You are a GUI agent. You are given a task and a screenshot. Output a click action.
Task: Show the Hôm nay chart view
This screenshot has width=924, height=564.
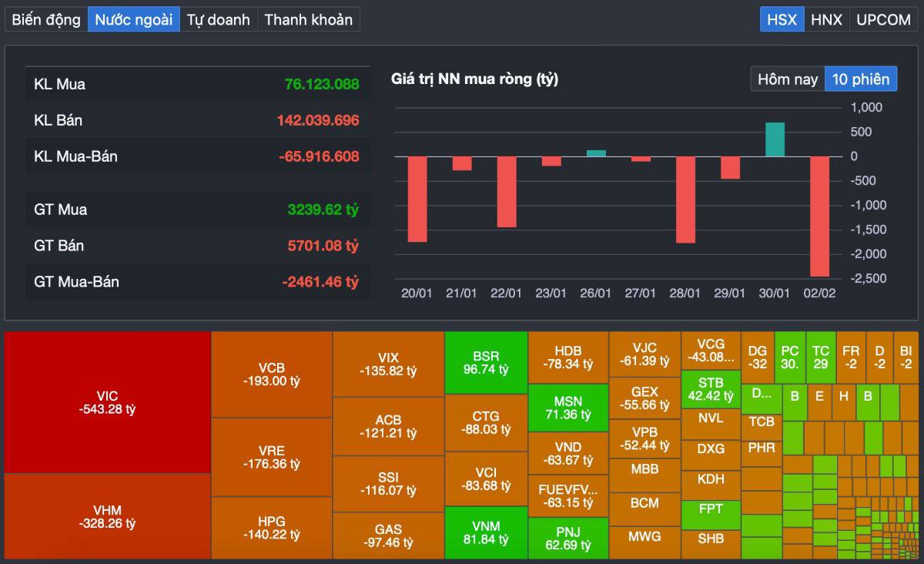pos(788,79)
